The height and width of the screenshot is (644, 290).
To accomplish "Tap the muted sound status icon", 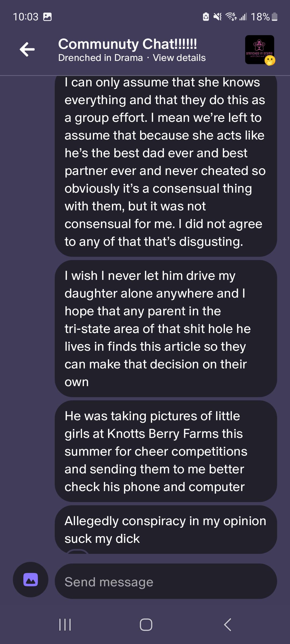I will [x=217, y=17].
